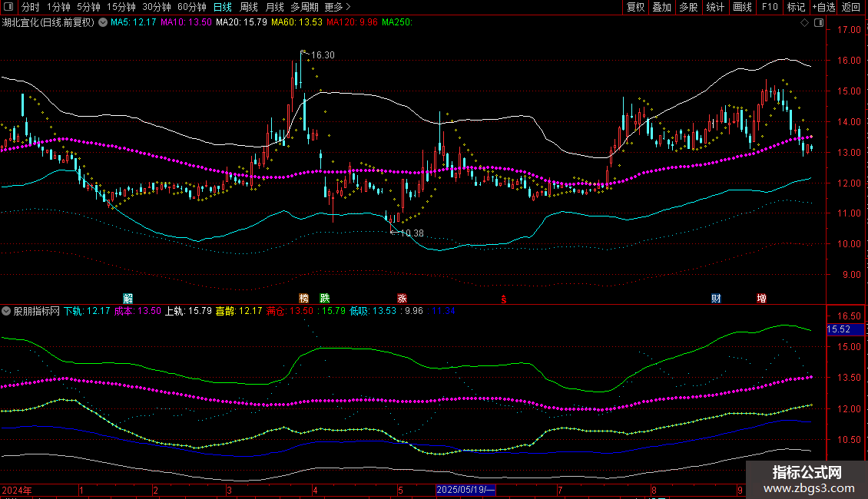This screenshot has width=868, height=499.
Task: Switch to 15分钟 period
Action: coord(121,7)
